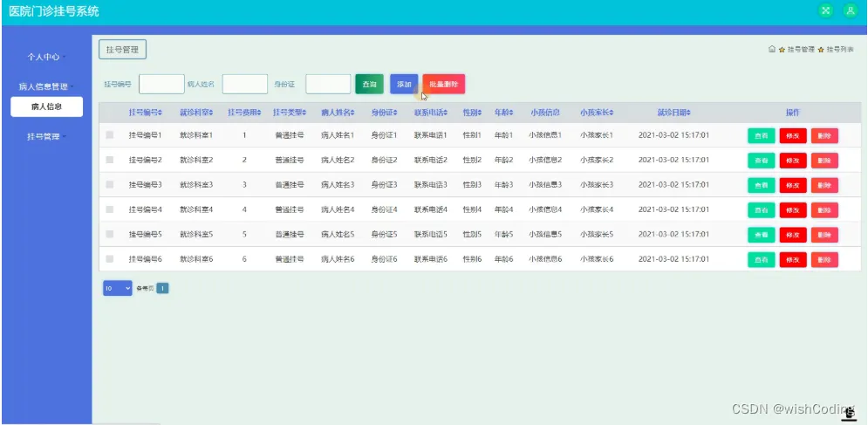Tick the checkbox for row 挂号编号1

[110, 134]
